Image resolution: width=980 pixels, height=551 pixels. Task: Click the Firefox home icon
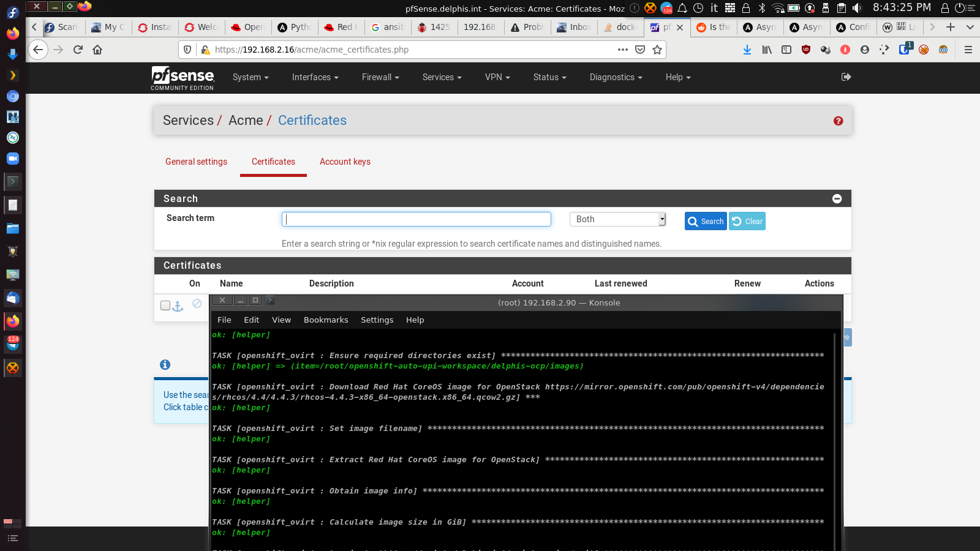click(97, 50)
